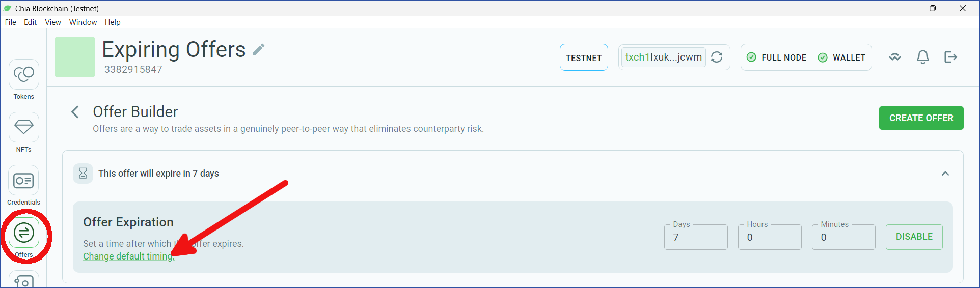Screen dimensions: 980x288
Task: Go back using Offer Builder arrow
Action: tap(75, 112)
